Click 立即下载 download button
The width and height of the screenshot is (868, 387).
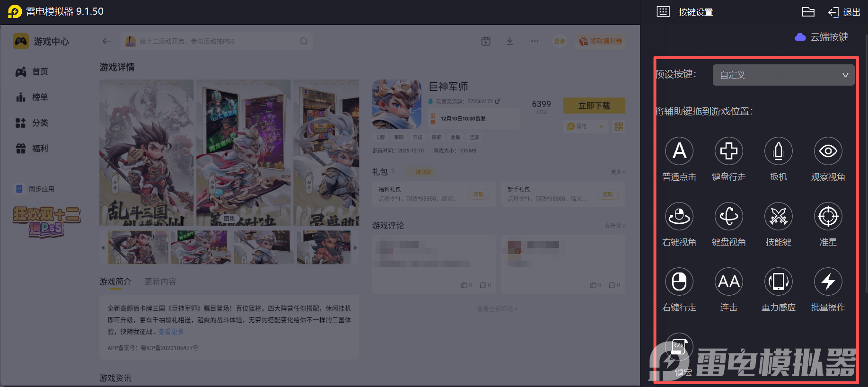click(x=594, y=106)
